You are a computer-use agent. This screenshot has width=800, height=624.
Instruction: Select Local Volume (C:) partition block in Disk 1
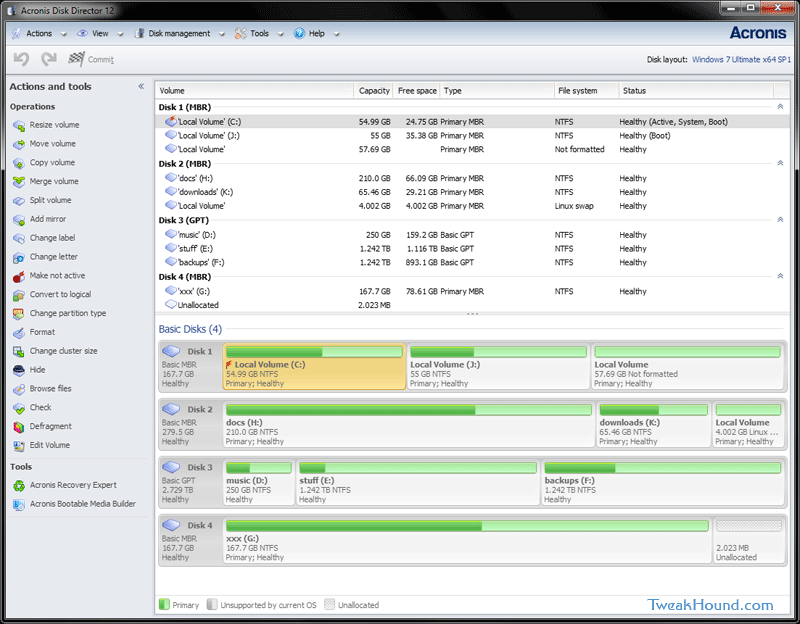[314, 367]
